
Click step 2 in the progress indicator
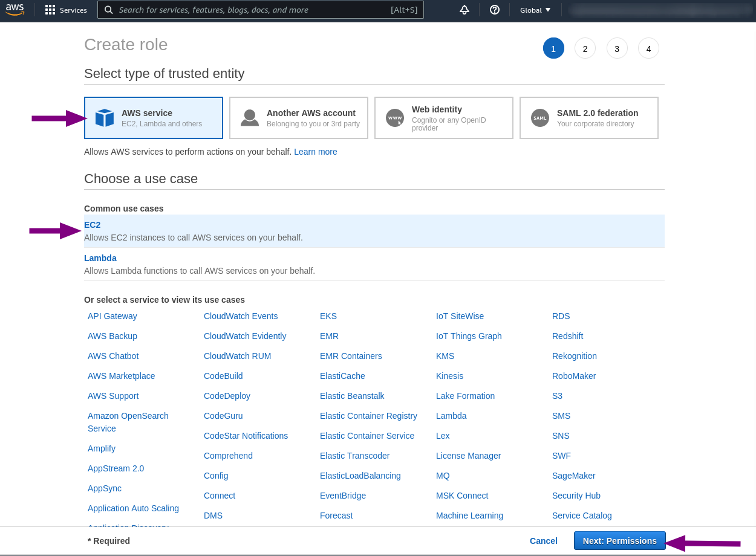(x=585, y=48)
